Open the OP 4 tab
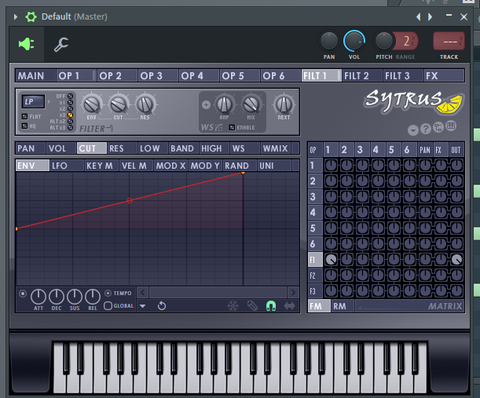The image size is (480, 398). 199,76
